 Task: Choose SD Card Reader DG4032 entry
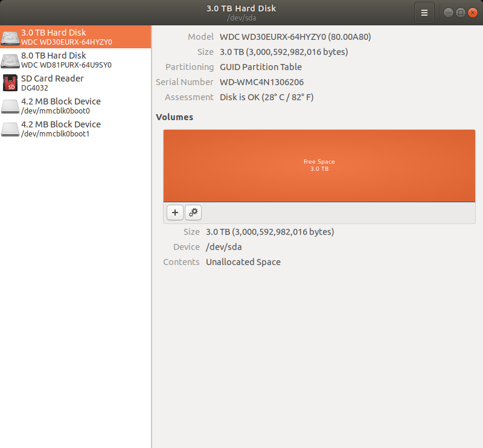click(x=75, y=83)
